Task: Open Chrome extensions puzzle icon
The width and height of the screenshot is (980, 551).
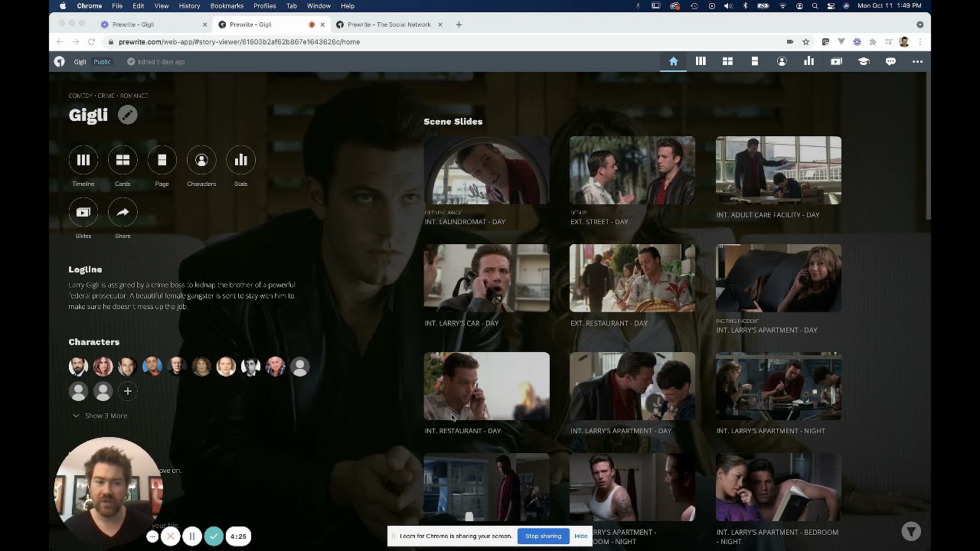Action: [x=874, y=42]
